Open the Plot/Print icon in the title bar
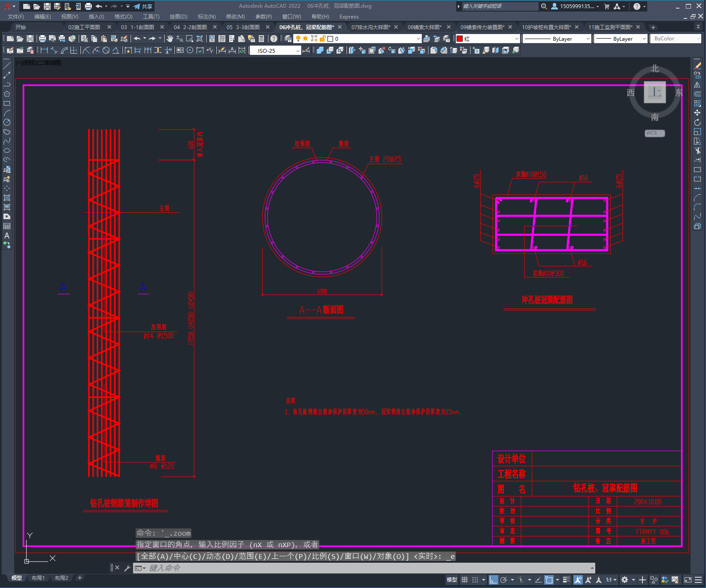 coord(88,6)
